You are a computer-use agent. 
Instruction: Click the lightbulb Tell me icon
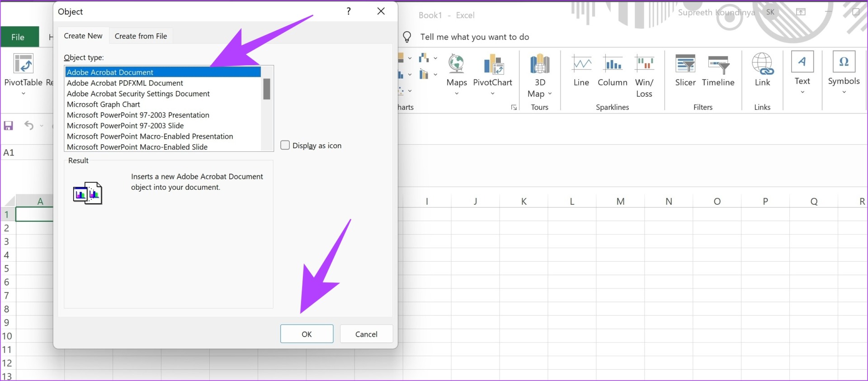point(407,37)
